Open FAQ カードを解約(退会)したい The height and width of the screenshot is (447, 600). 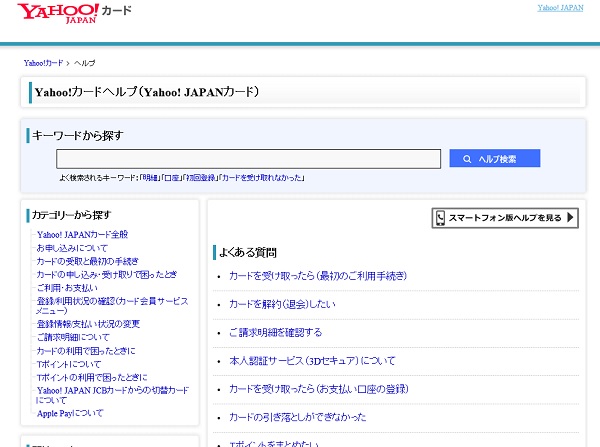tap(282, 304)
